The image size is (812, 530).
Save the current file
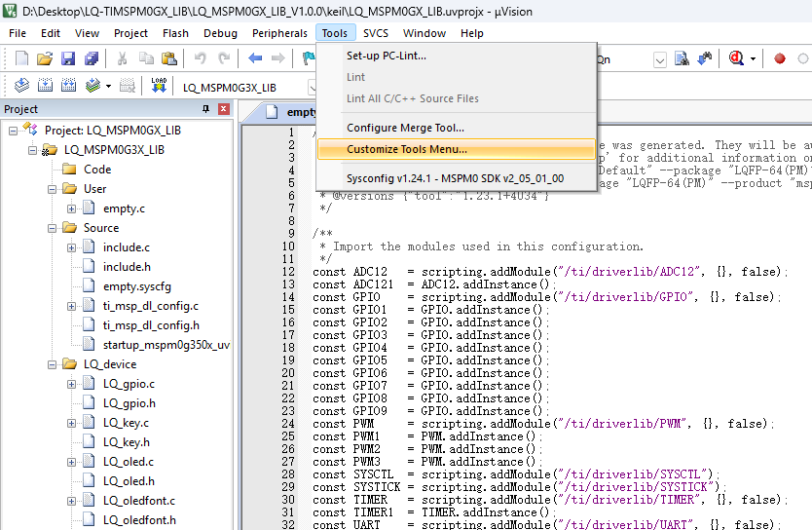point(68,58)
